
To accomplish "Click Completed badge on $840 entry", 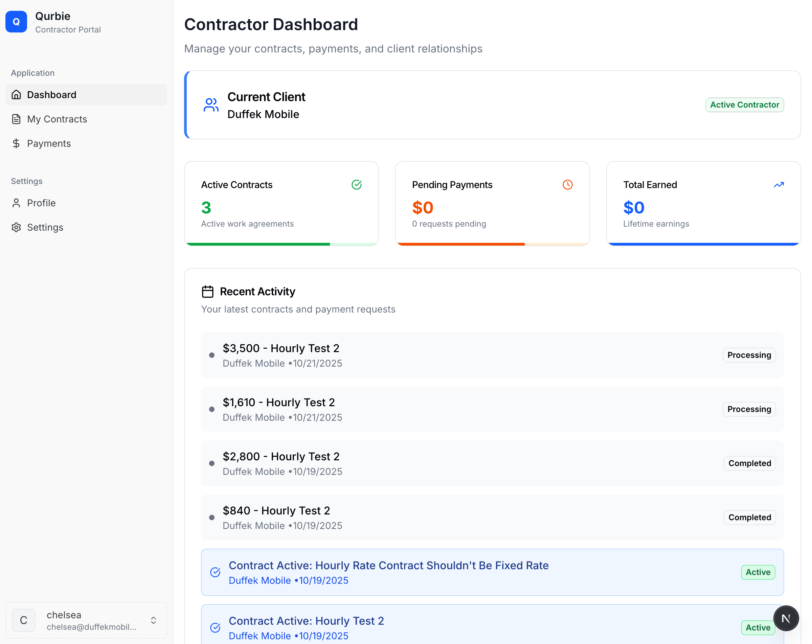I will point(749,517).
